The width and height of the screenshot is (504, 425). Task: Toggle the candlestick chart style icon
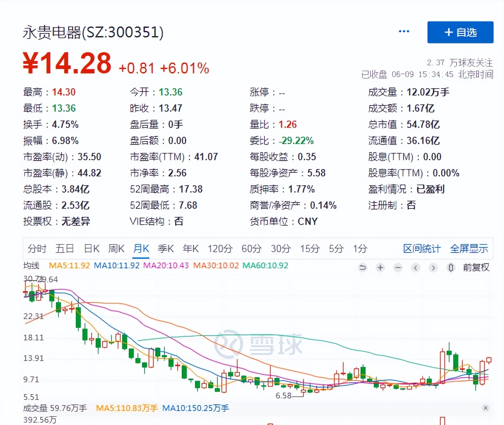[x=451, y=268]
